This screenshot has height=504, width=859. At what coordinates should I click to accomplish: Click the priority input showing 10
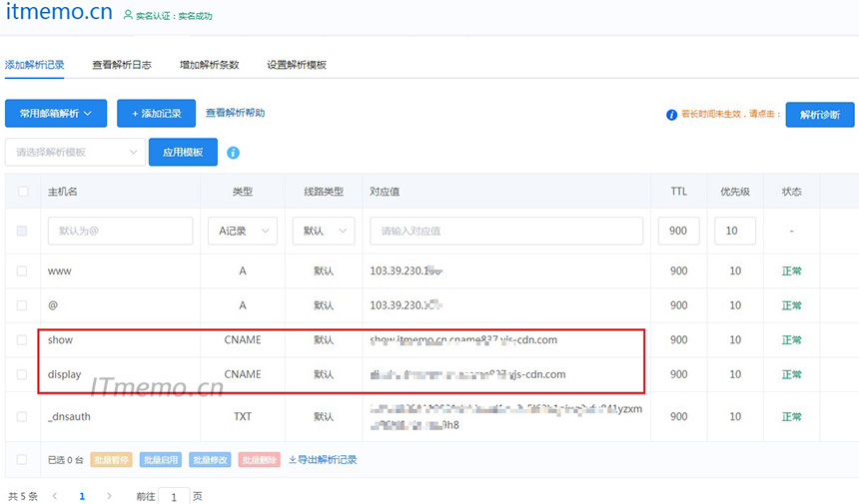(735, 231)
